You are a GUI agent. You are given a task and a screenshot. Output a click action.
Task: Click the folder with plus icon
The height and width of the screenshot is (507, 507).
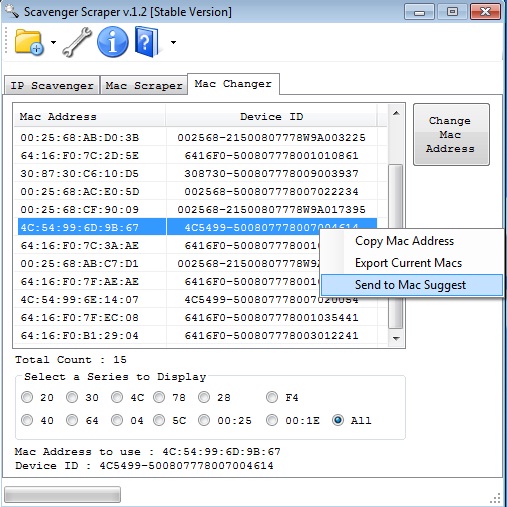(29, 42)
